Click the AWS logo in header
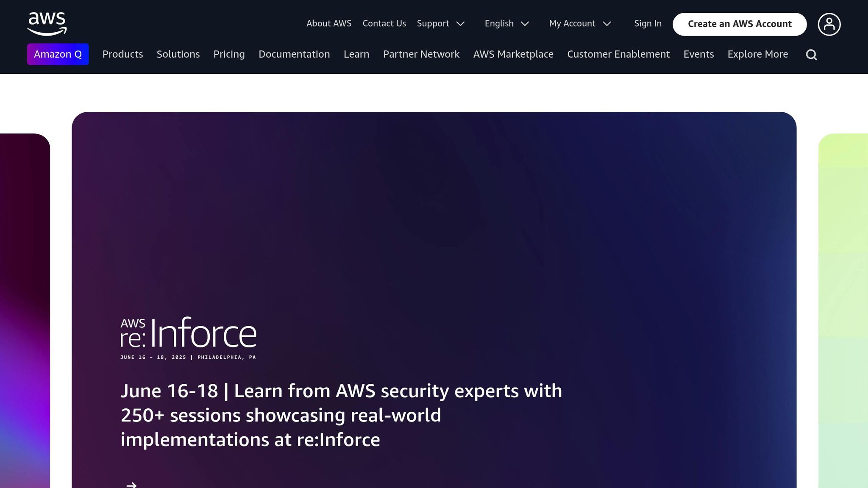The height and width of the screenshot is (488, 868). coord(47,24)
